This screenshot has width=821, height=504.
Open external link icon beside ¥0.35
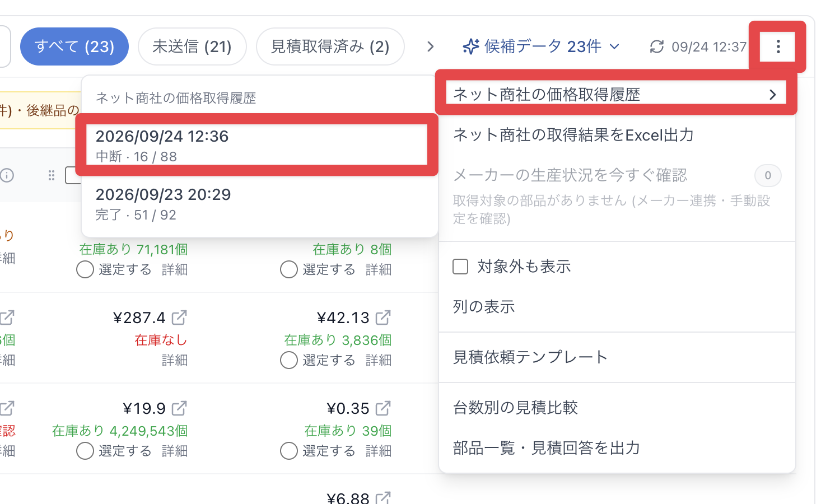point(383,408)
